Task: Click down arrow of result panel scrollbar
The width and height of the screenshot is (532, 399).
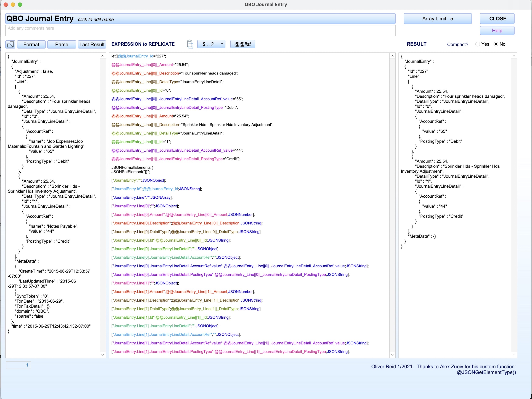Action: (514, 355)
